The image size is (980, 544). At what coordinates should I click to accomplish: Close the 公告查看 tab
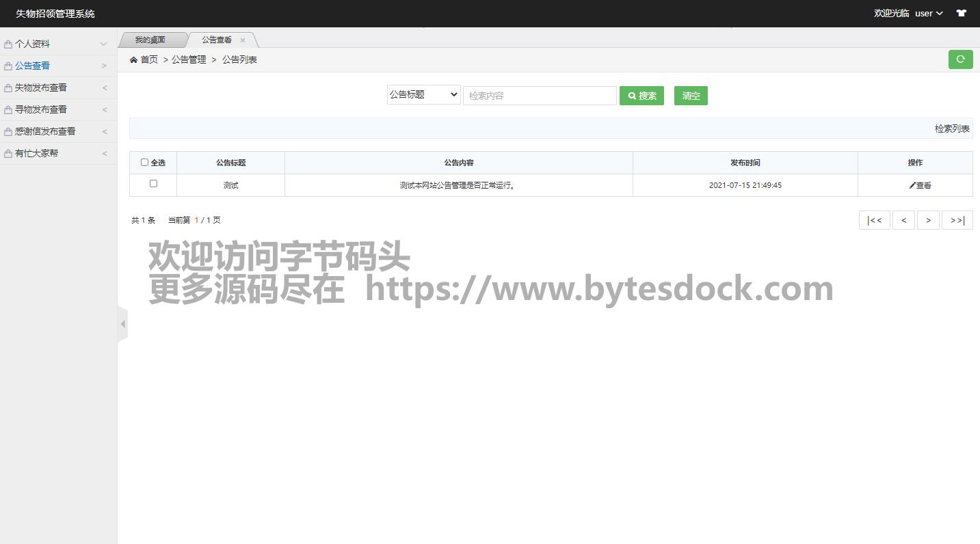point(243,40)
